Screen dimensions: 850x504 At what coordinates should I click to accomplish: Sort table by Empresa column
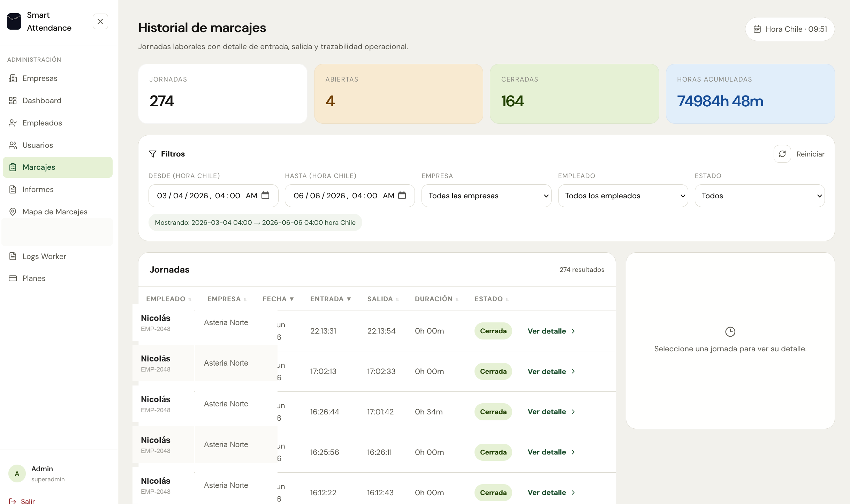[x=227, y=299]
